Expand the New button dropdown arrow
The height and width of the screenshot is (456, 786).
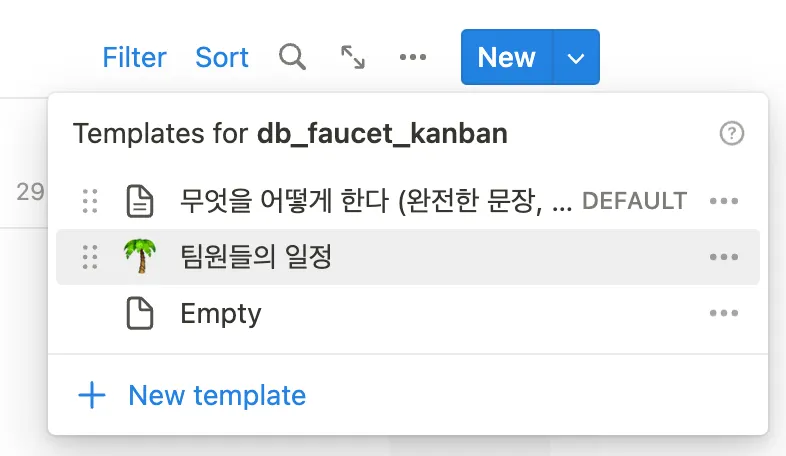click(576, 57)
